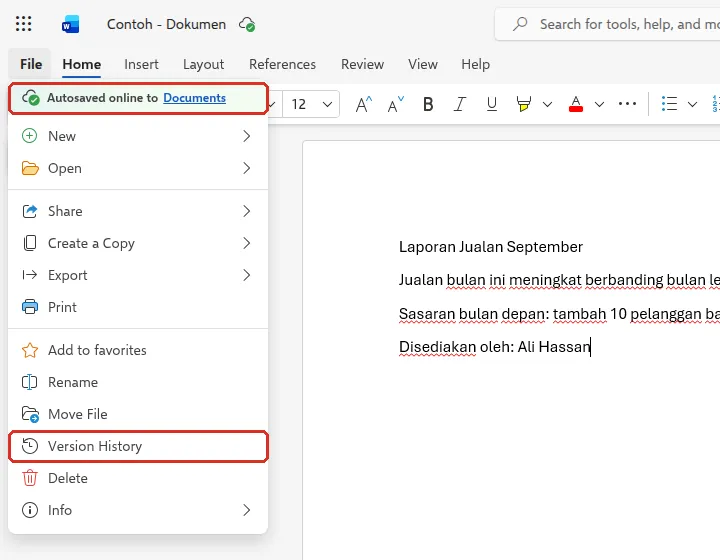Click the File tab

pos(31,64)
